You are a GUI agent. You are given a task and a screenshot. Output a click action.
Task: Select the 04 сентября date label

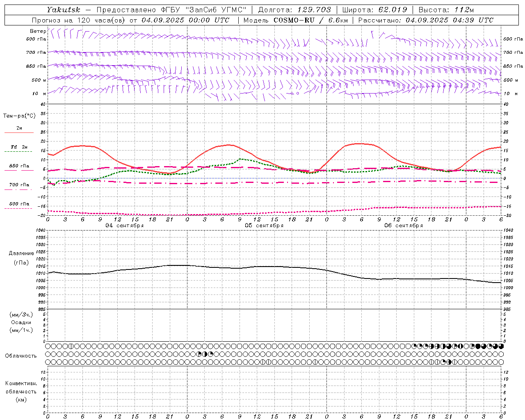click(125, 226)
